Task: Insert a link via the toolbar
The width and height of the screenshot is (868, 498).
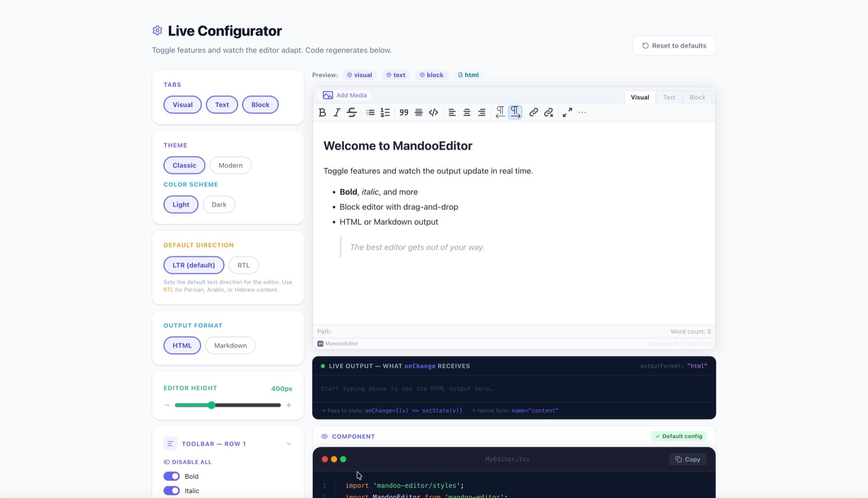Action: [x=533, y=113]
